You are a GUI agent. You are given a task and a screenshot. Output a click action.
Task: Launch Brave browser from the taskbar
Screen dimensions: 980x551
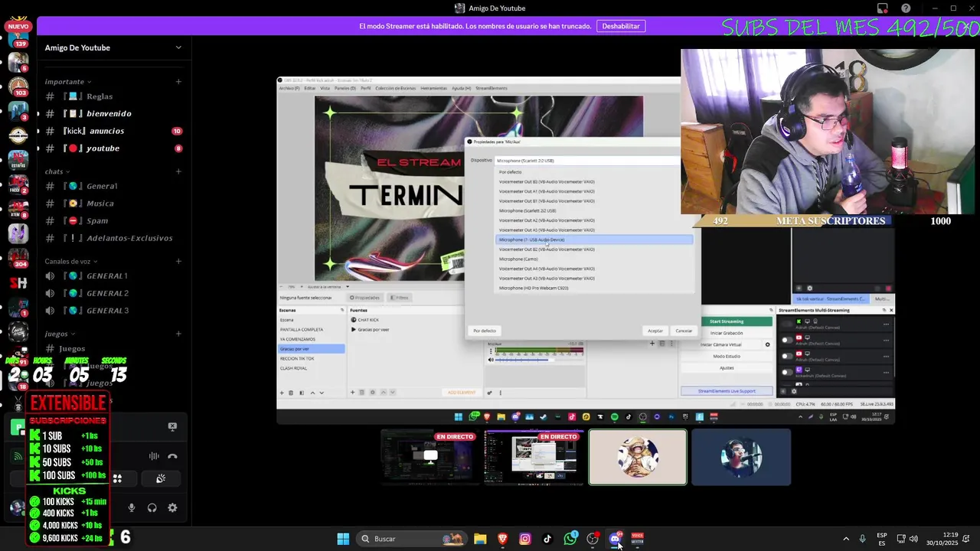tap(503, 539)
